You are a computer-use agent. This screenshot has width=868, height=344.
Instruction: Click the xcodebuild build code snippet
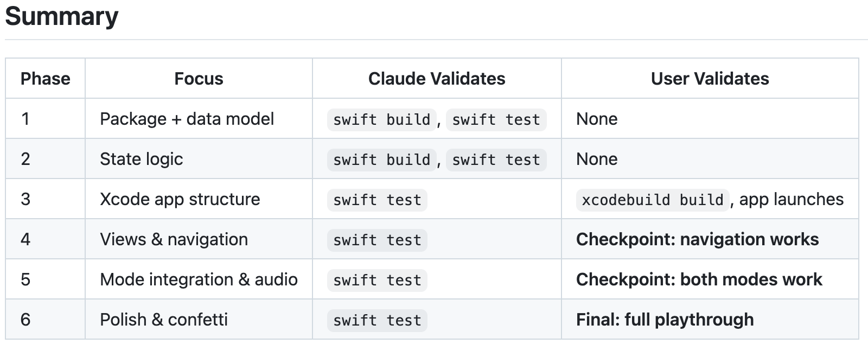[652, 200]
